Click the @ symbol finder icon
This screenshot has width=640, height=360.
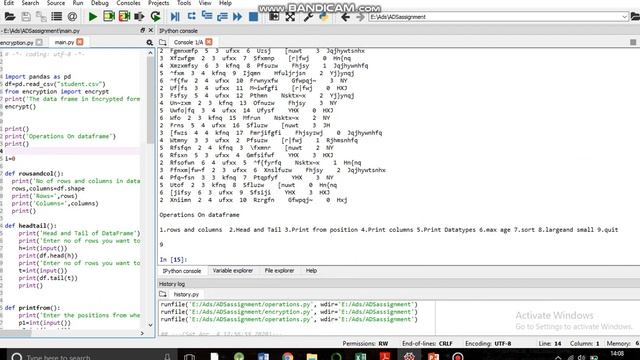tap(72, 17)
